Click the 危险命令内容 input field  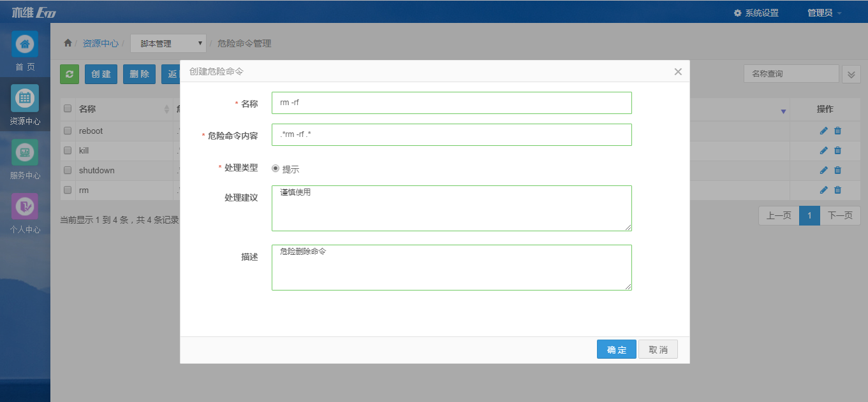452,135
